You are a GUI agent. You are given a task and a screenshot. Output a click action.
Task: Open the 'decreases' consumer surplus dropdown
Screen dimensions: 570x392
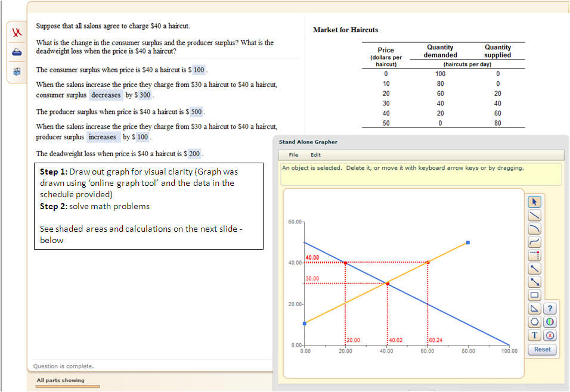point(106,95)
